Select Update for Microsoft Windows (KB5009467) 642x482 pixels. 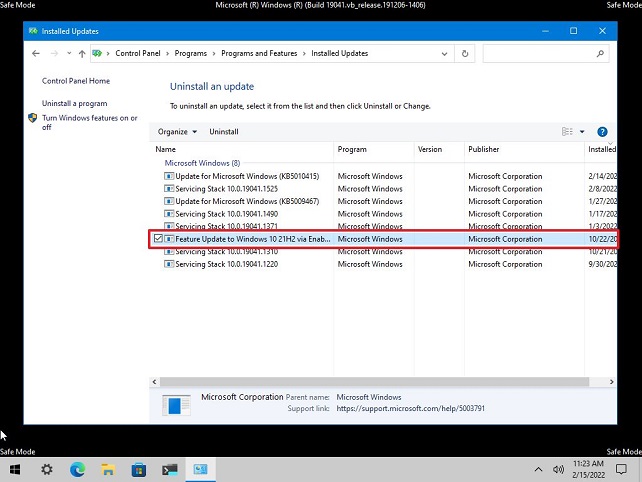[x=247, y=201]
